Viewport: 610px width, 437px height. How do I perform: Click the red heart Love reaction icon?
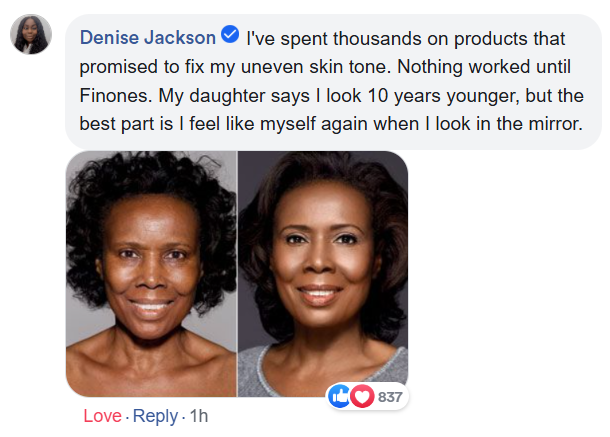pos(361,396)
